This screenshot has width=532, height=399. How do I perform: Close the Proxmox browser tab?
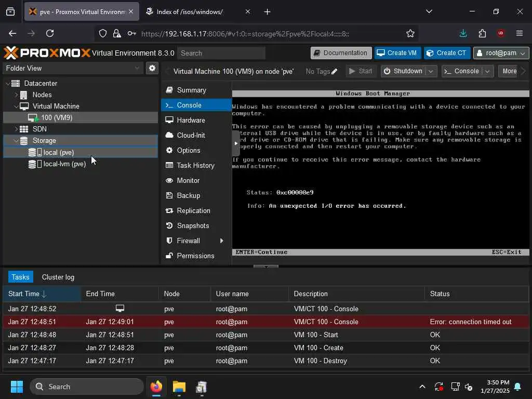point(131,11)
